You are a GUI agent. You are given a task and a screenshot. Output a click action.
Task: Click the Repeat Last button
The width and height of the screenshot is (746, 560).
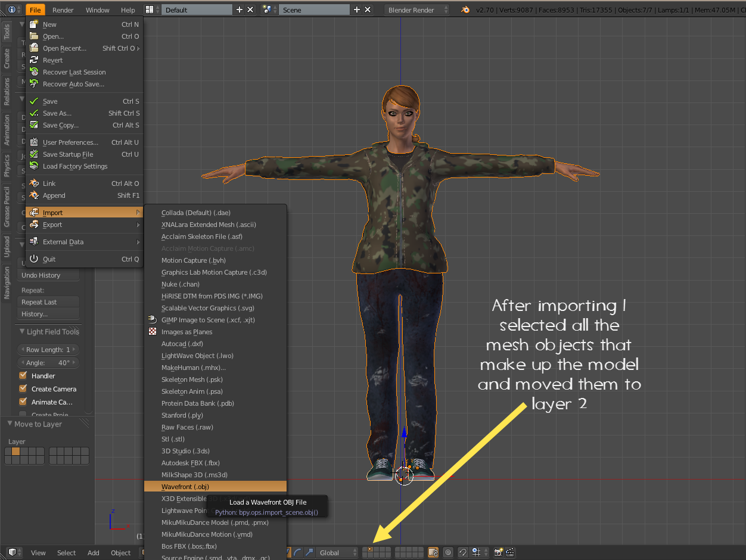pyautogui.click(x=48, y=302)
